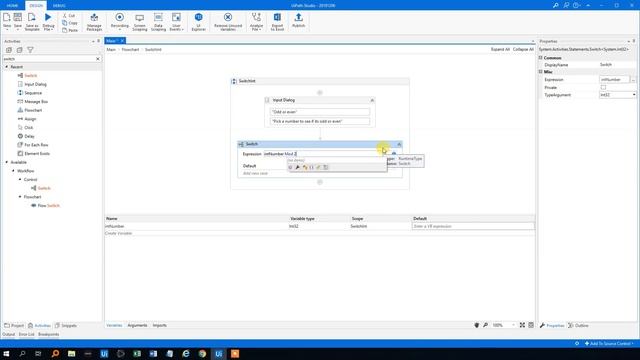Open Analyze File in the ribbon
The image size is (640, 360).
256,21
